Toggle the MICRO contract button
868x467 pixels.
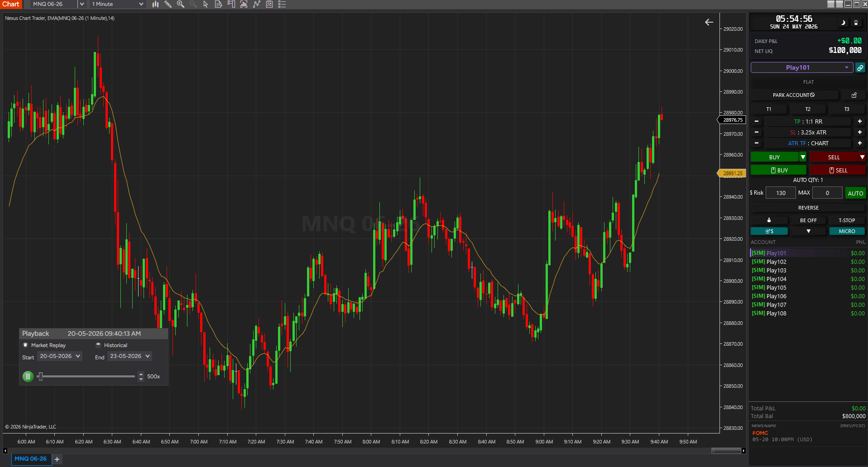pyautogui.click(x=847, y=231)
